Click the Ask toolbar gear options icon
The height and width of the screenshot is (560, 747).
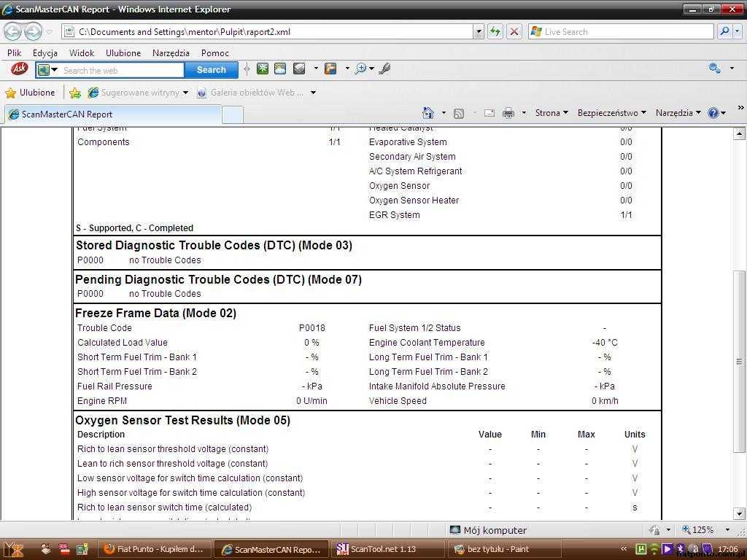coord(715,68)
